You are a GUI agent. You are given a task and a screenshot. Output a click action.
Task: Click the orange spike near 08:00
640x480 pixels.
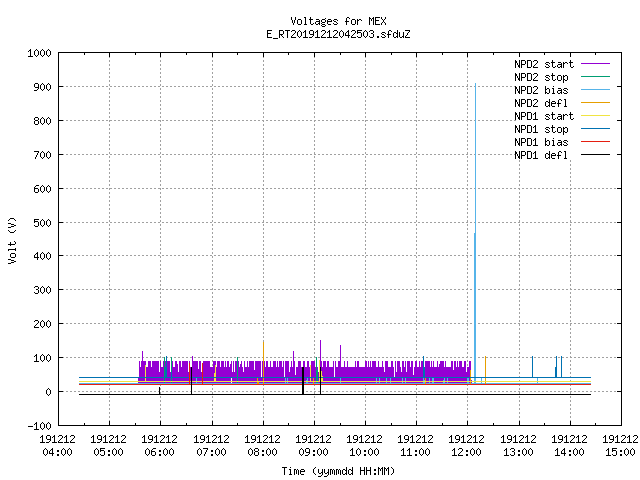tap(263, 362)
